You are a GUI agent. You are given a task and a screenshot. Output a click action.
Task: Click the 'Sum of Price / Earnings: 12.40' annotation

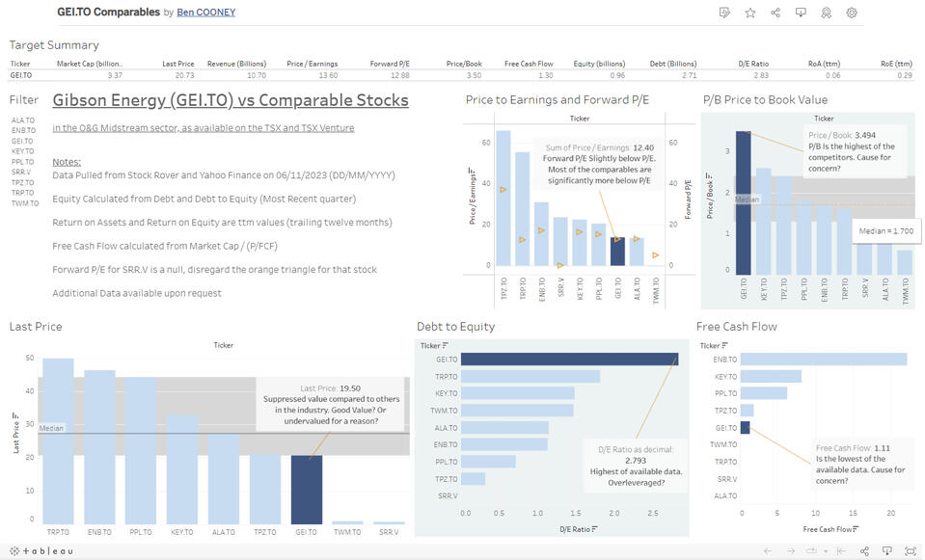click(x=599, y=164)
